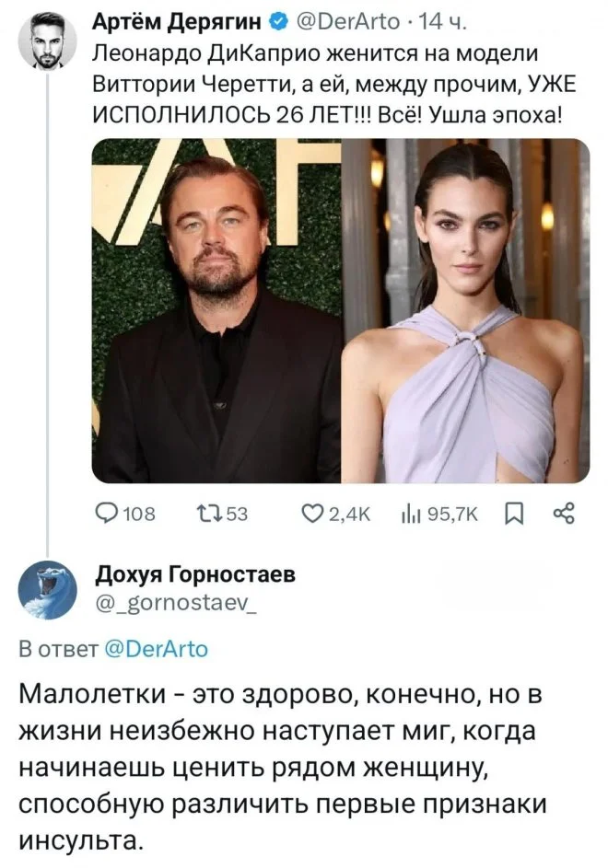Follow the blue @DerArto link after "В ответ"
Image resolution: width=608 pixels, height=868 pixels.
click(152, 649)
